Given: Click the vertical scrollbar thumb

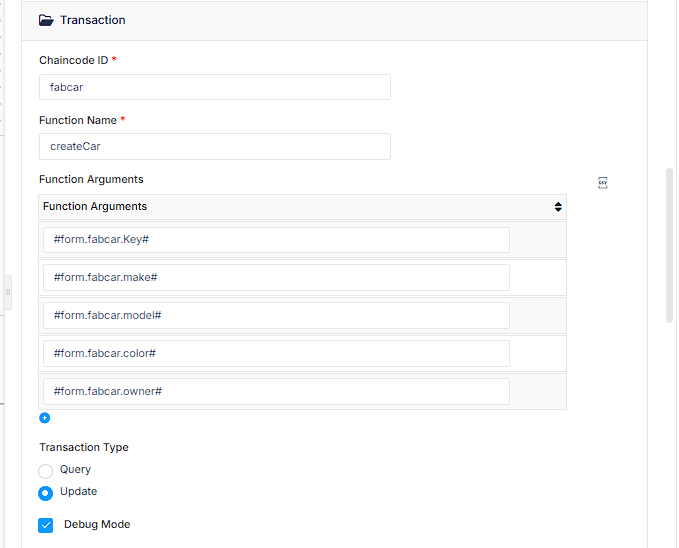Looking at the screenshot, I should (x=669, y=245).
